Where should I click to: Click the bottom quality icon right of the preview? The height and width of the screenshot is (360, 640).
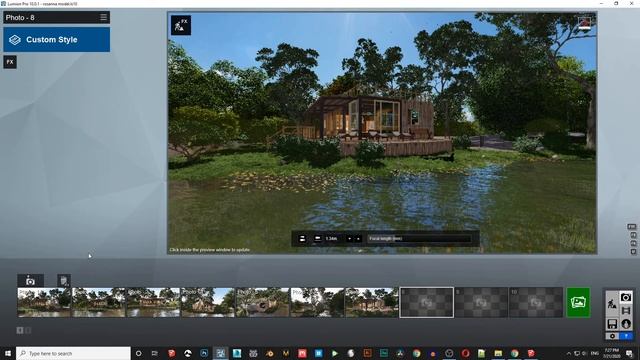[633, 252]
